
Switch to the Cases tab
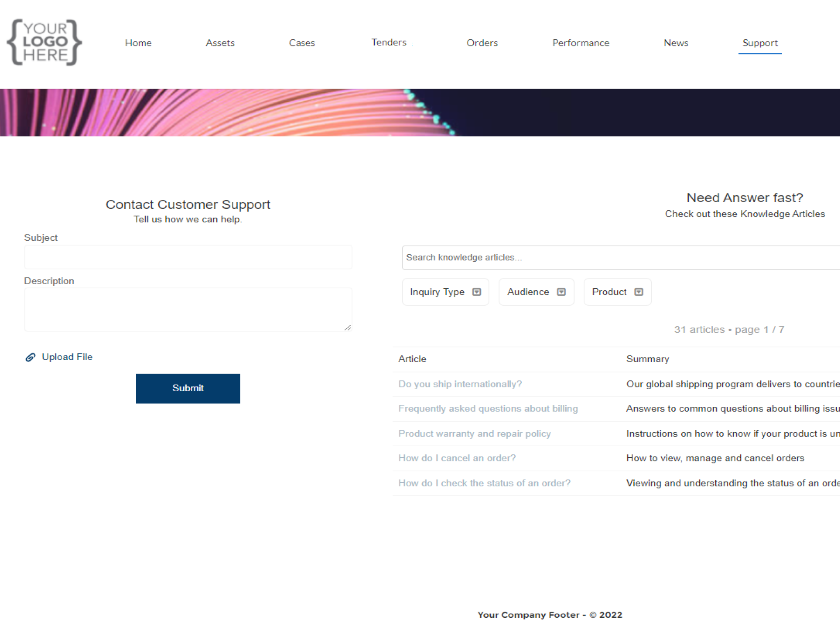click(x=301, y=43)
